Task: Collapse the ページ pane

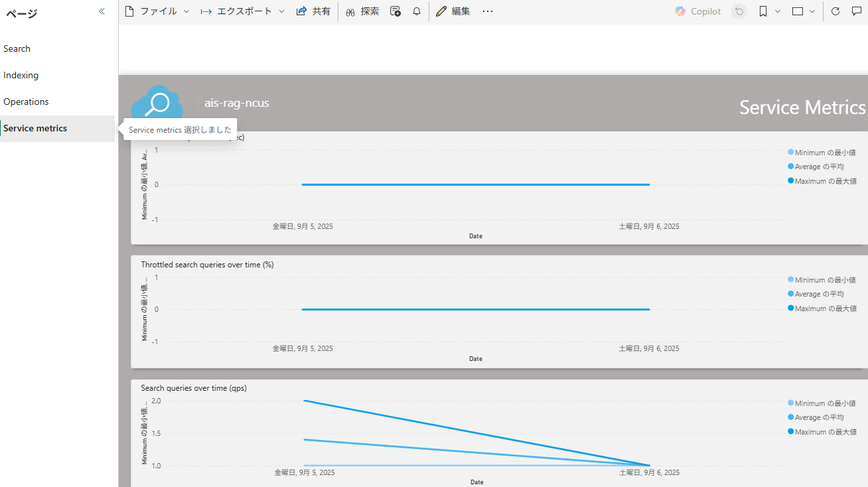Action: [x=102, y=11]
